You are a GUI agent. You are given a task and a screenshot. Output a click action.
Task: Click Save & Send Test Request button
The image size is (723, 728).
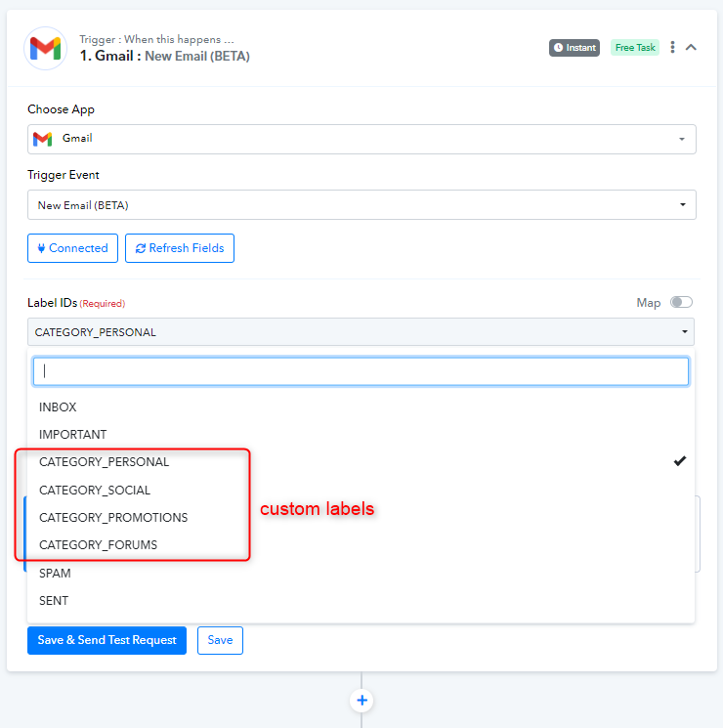[x=106, y=640]
